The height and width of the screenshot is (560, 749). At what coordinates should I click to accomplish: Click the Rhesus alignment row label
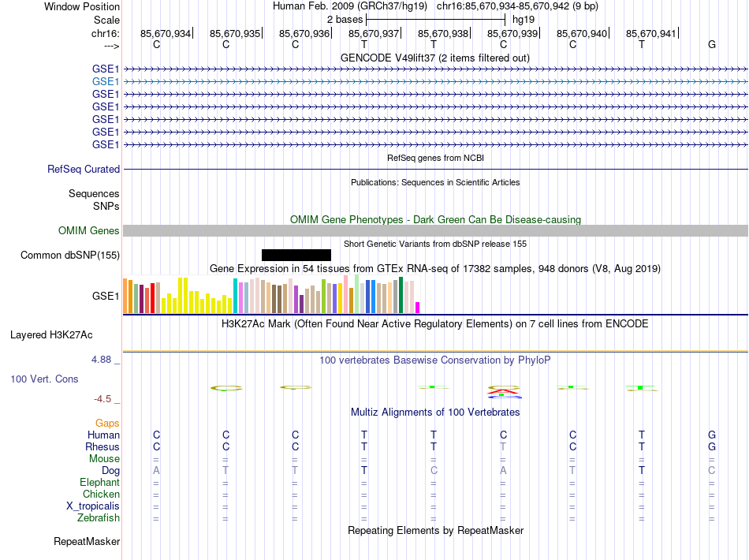[x=102, y=446]
